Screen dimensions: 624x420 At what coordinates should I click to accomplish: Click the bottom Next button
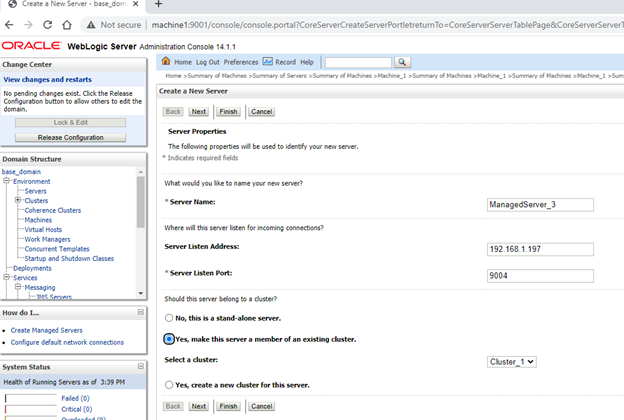(x=199, y=406)
